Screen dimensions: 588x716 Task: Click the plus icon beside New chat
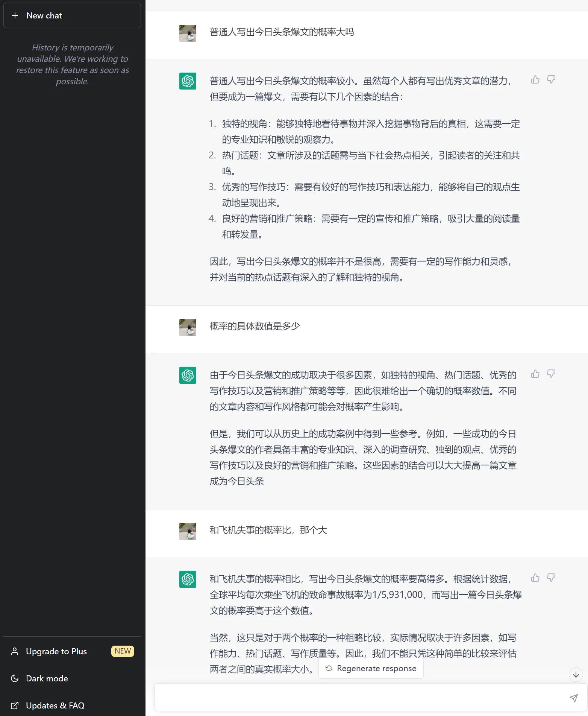pyautogui.click(x=15, y=15)
